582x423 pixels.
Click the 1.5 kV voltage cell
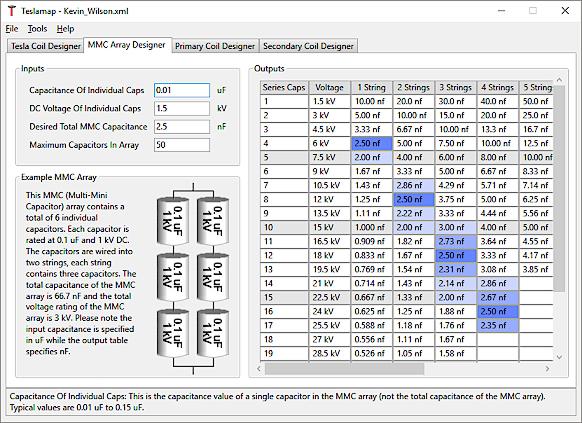[x=329, y=101]
